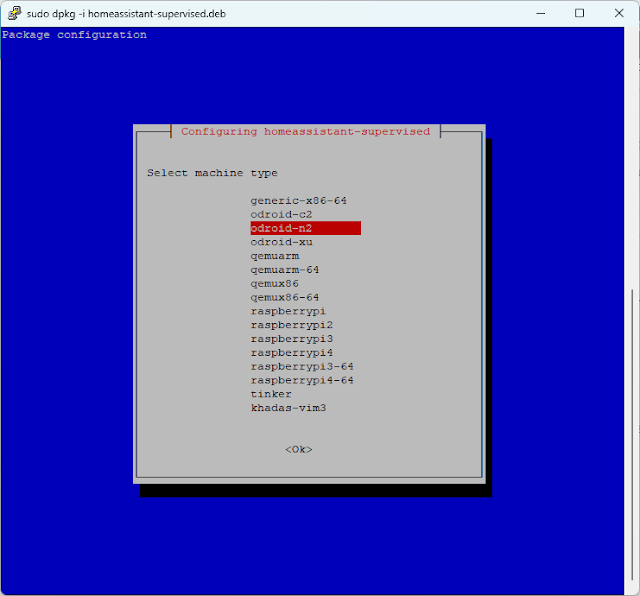Viewport: 640px width, 596px height.
Task: Select generic-x86-64 machine type
Action: tap(298, 200)
